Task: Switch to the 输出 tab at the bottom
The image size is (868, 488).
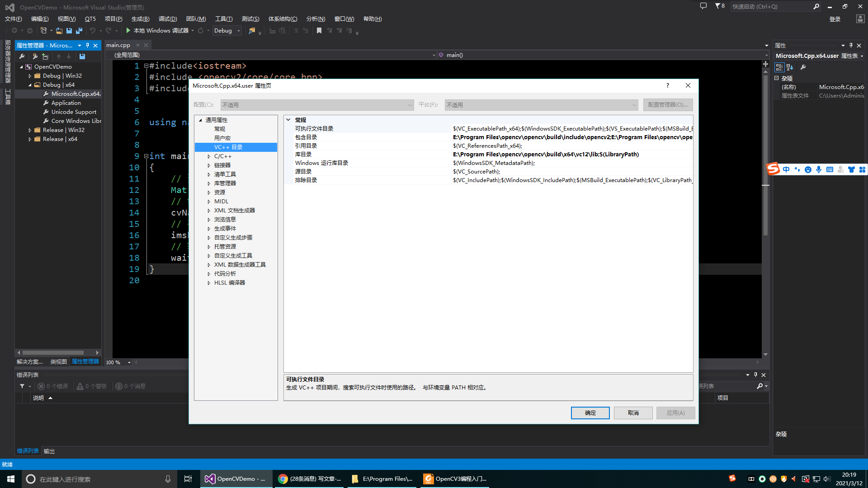Action: [49, 450]
